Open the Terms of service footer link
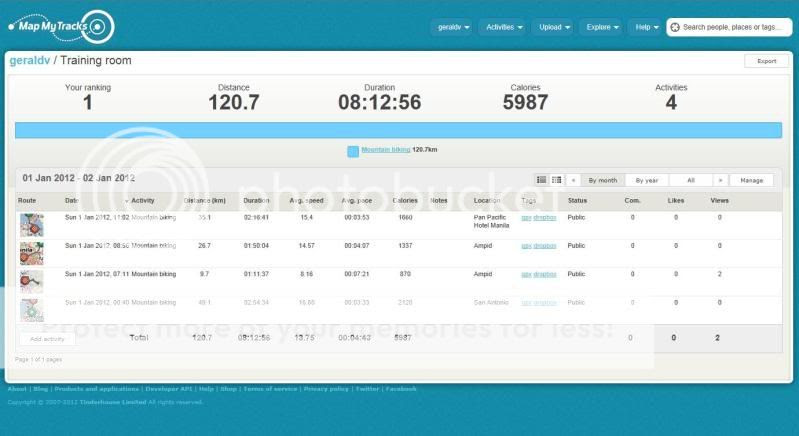Viewport: 799px width, 436px height. (270, 389)
